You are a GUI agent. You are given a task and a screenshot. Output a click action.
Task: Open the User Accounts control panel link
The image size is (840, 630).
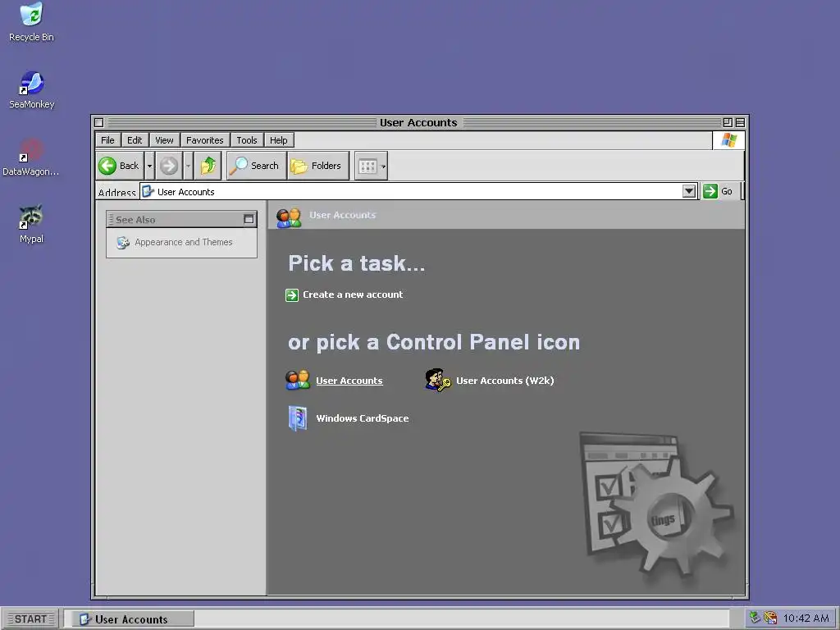(349, 381)
